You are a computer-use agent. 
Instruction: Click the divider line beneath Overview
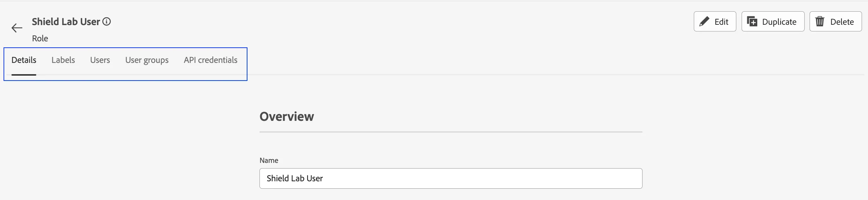[x=451, y=132]
